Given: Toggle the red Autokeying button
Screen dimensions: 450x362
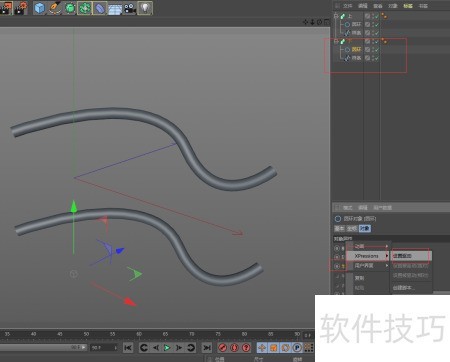Looking at the screenshot, I should 234,348.
